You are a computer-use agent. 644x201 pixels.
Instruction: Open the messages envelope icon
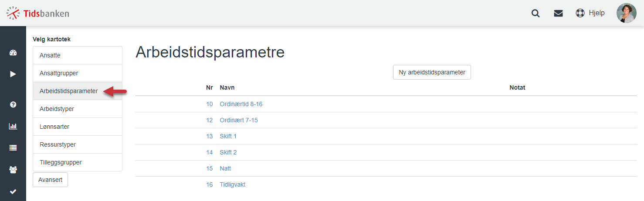[x=558, y=13]
